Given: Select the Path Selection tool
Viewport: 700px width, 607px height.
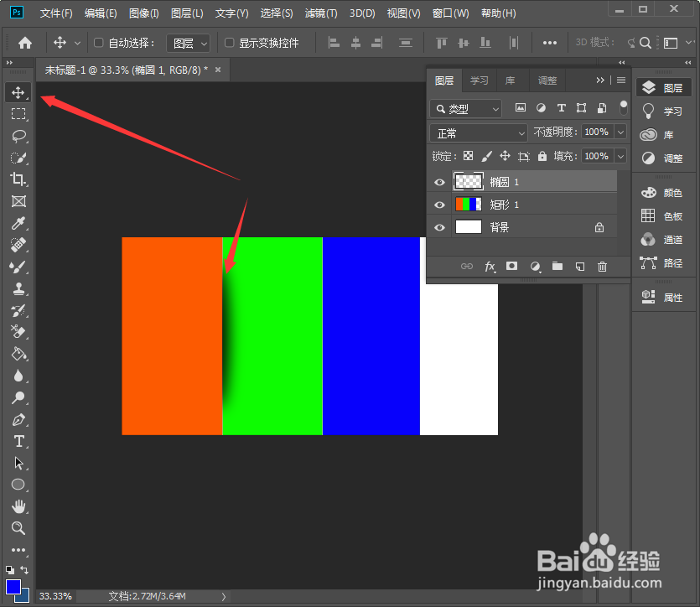Looking at the screenshot, I should point(18,463).
